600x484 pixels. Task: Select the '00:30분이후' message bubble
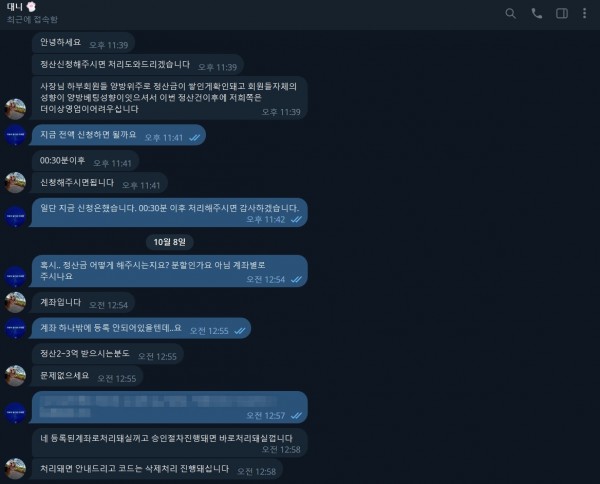[85, 161]
